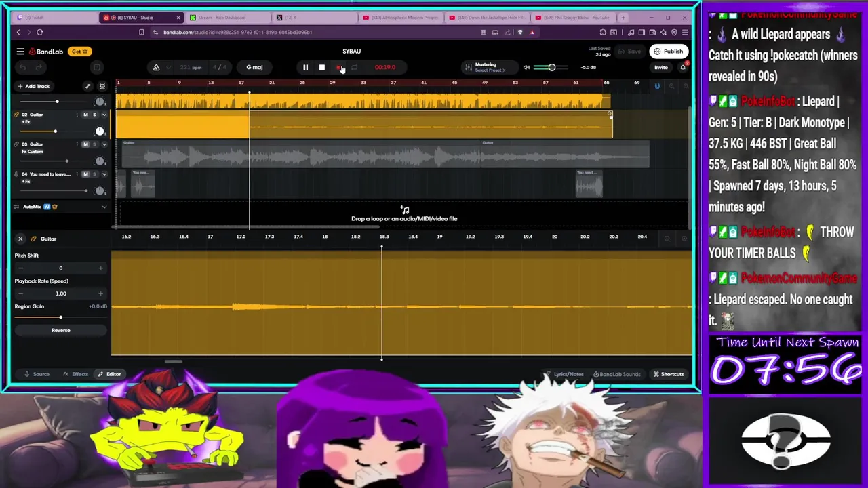Toggle the magnet snap-to-grid icon
The image size is (868, 488).
[656, 86]
